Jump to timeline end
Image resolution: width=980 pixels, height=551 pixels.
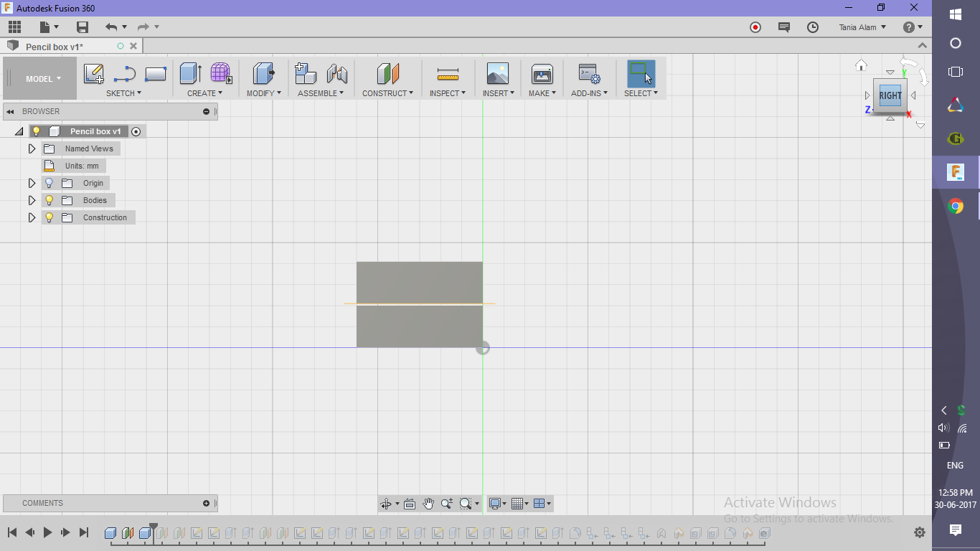pos(83,532)
